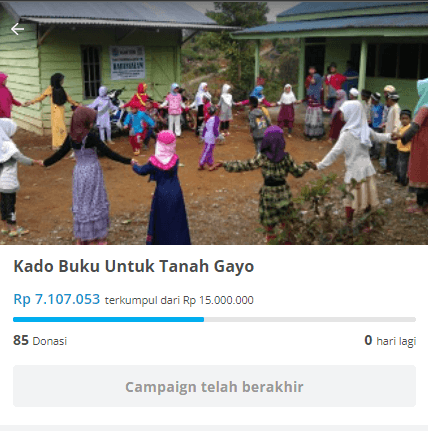Click the Donasi label
The height and width of the screenshot is (431, 428).
pos(50,341)
